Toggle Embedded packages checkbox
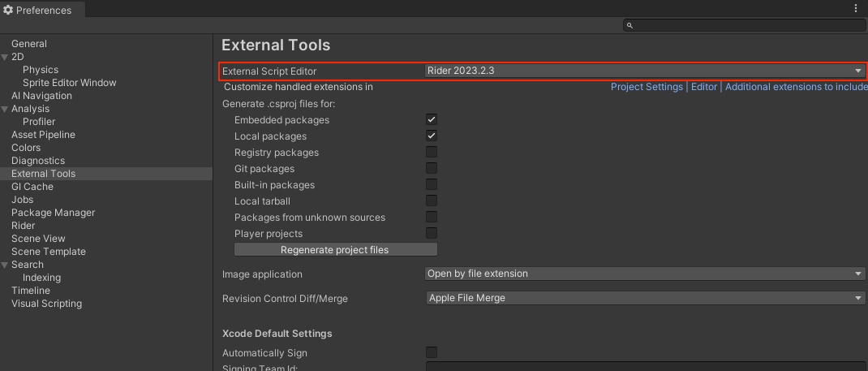868x371 pixels. pyautogui.click(x=432, y=119)
